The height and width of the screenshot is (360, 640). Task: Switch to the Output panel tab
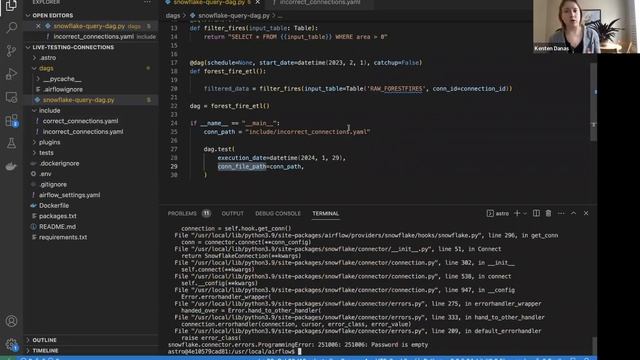pos(232,213)
